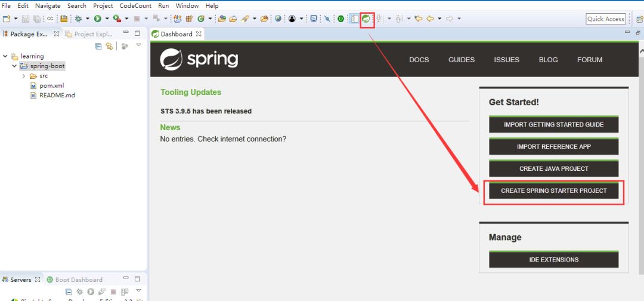The height and width of the screenshot is (301, 644).
Task: Collapse the learning project tree node
Action: [x=5, y=56]
